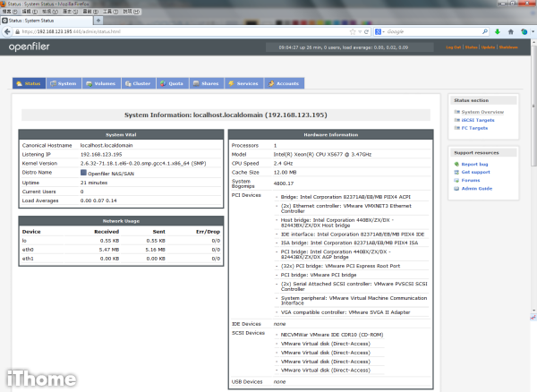537x392 pixels.
Task: Click the Update link in top bar
Action: [x=488, y=47]
